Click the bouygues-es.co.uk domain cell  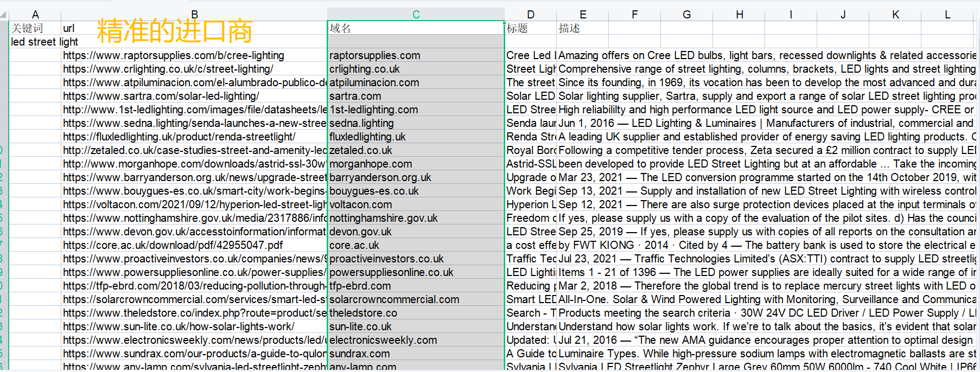(x=416, y=191)
